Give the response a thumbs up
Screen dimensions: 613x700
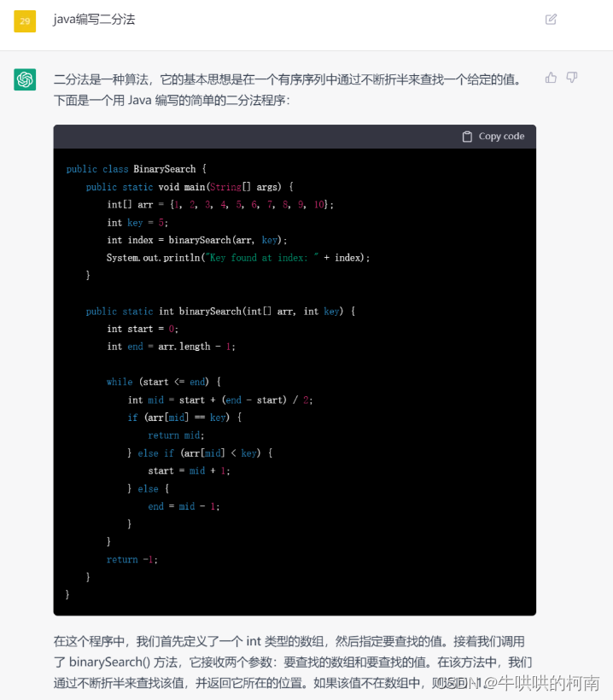pos(551,78)
